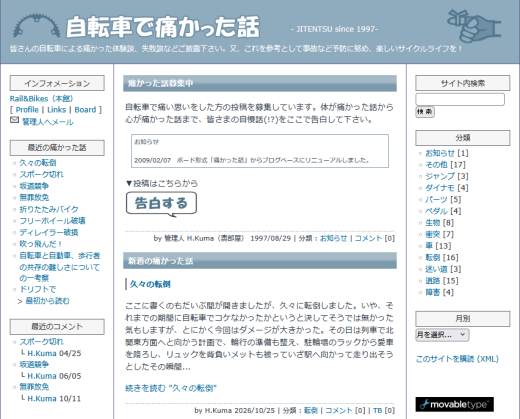Open 無罪放免 in recent comments
This screenshot has height=419, width=520.
pyautogui.click(x=34, y=387)
